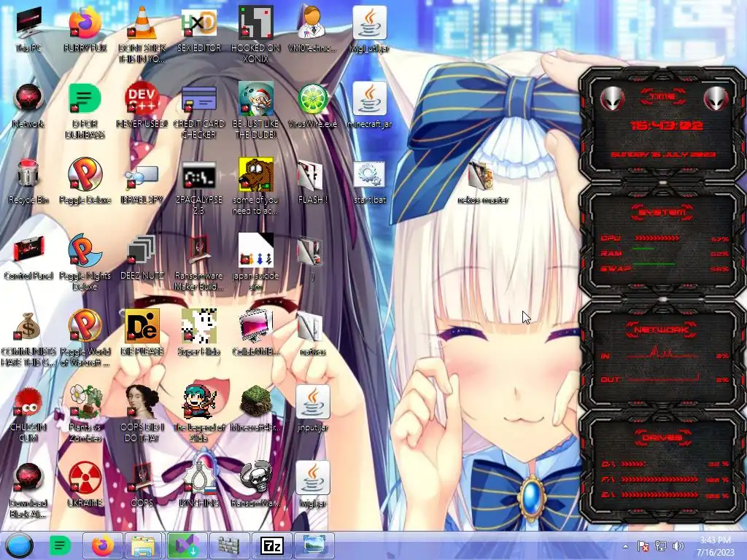Open the SEX EDITOR HxD shortcut
Image resolution: width=747 pixels, height=560 pixels.
tap(199, 29)
